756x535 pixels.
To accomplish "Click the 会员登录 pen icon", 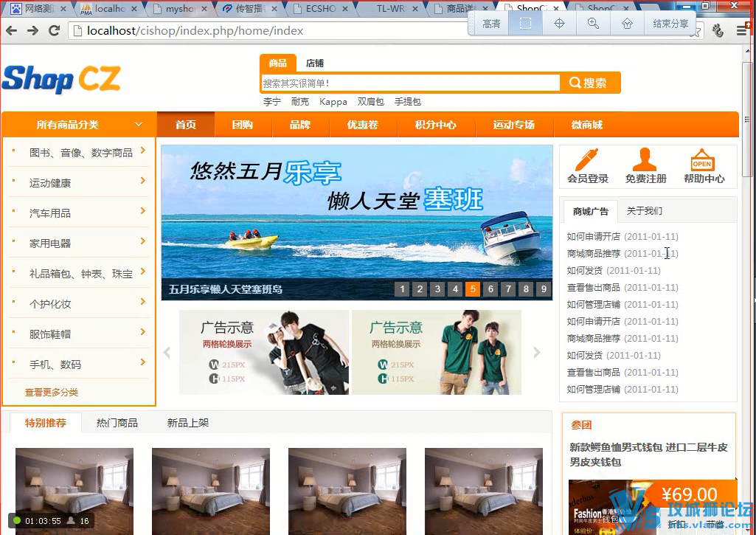I will pos(587,159).
